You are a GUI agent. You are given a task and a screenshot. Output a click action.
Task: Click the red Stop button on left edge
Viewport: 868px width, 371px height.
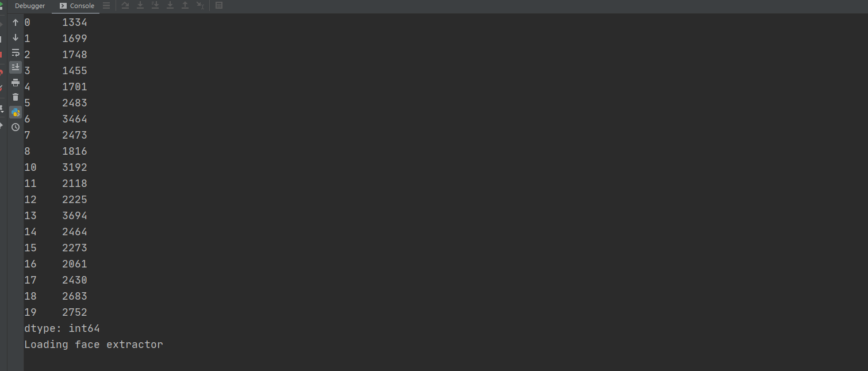point(2,55)
